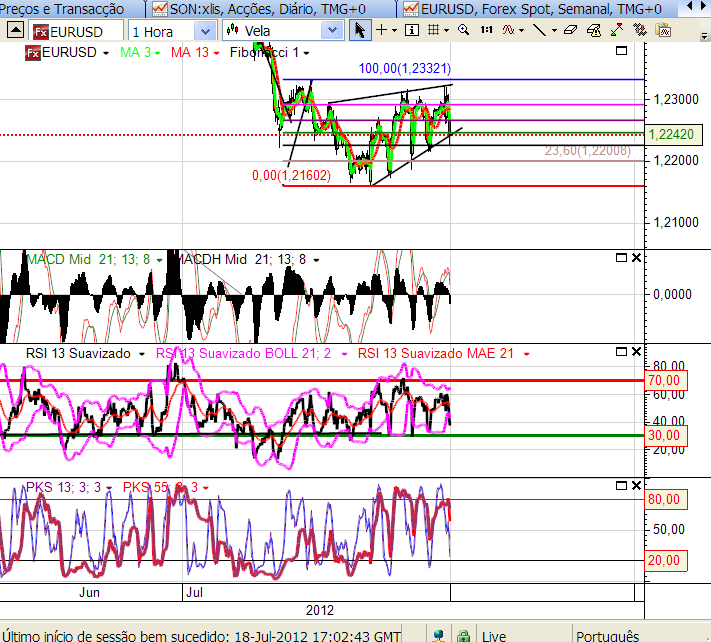Click the Português language status entry

tap(608, 636)
